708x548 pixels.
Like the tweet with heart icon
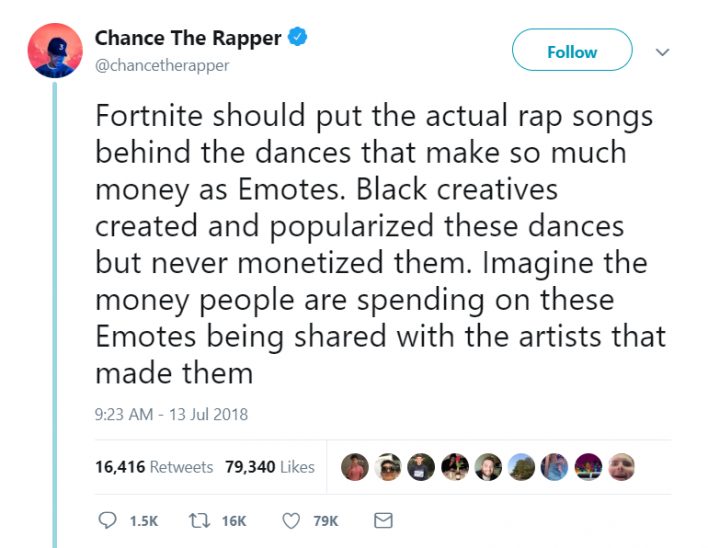pyautogui.click(x=292, y=521)
